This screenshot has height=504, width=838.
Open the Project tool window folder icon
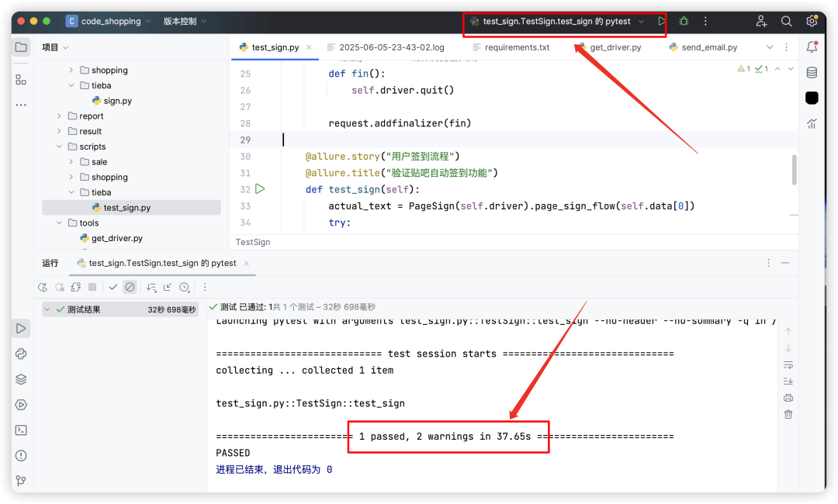click(21, 47)
